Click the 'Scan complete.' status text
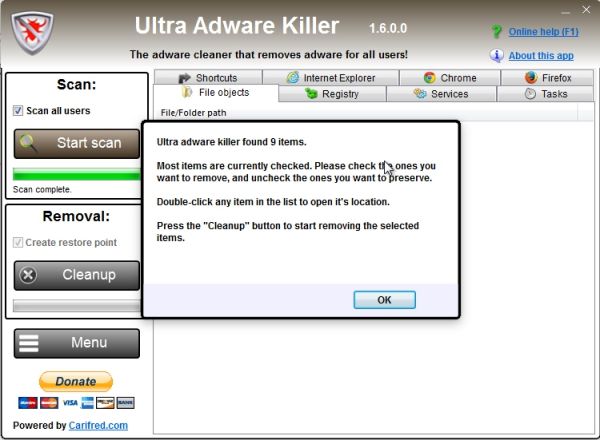 point(42,189)
